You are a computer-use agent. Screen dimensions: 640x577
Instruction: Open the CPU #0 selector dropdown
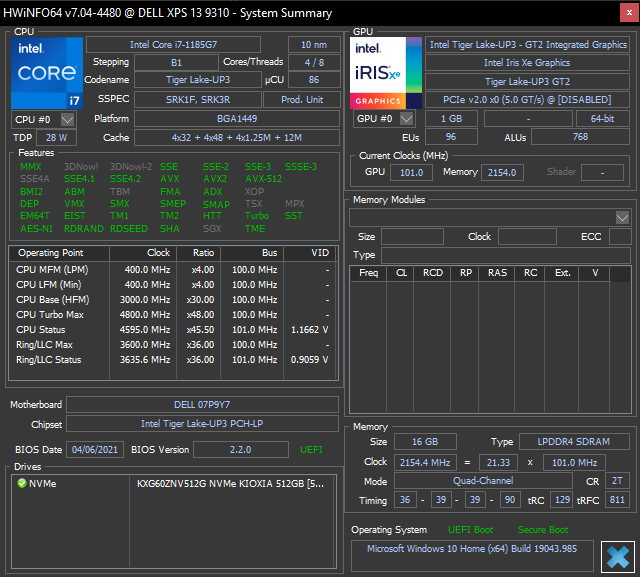pyautogui.click(x=68, y=119)
